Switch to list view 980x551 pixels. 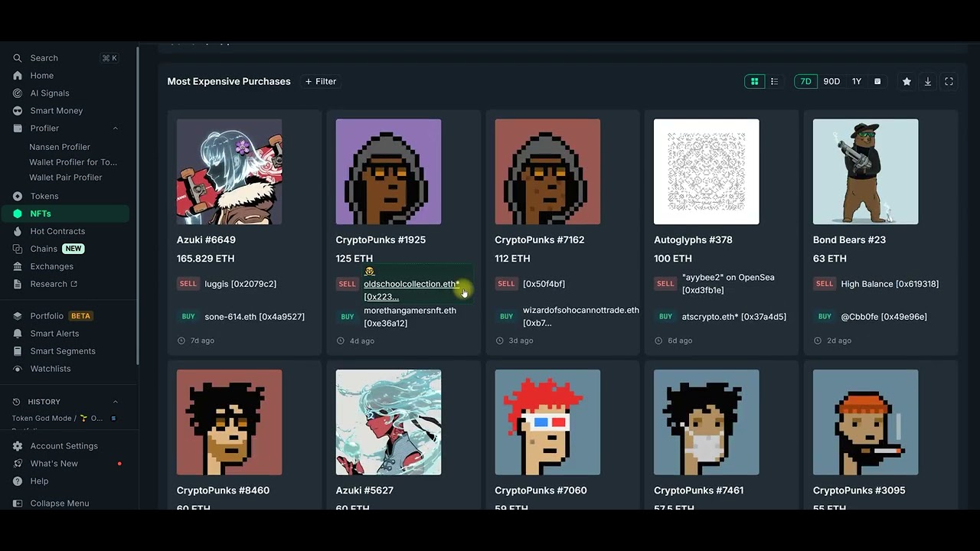(x=774, y=82)
